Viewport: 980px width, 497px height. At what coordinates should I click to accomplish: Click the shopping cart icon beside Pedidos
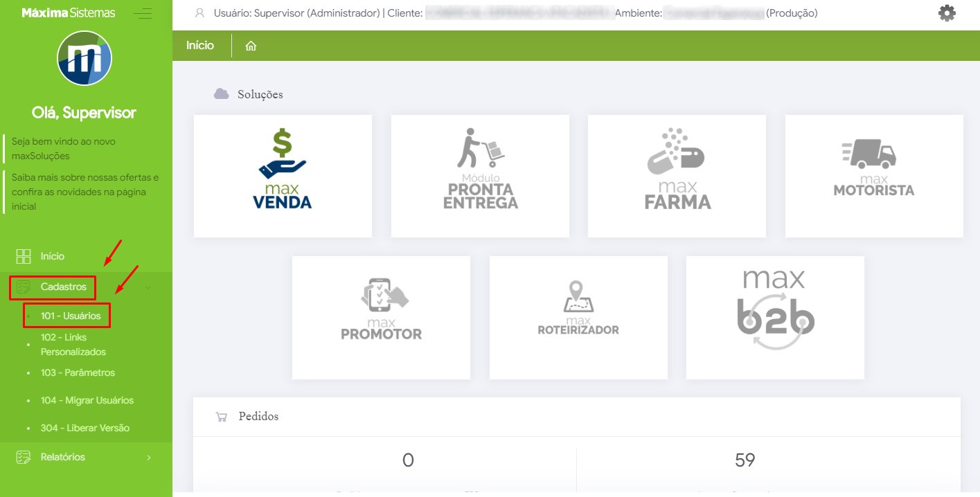point(222,417)
